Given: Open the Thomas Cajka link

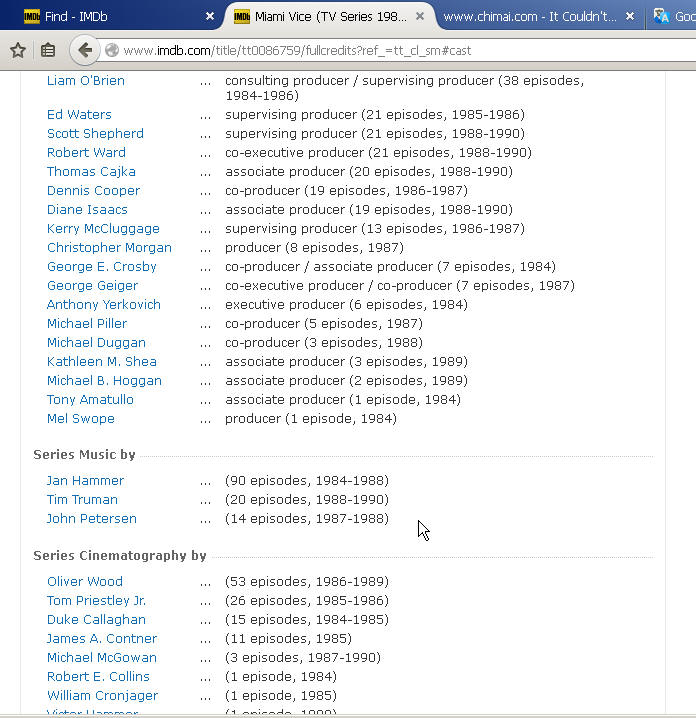Looking at the screenshot, I should pyautogui.click(x=91, y=172).
